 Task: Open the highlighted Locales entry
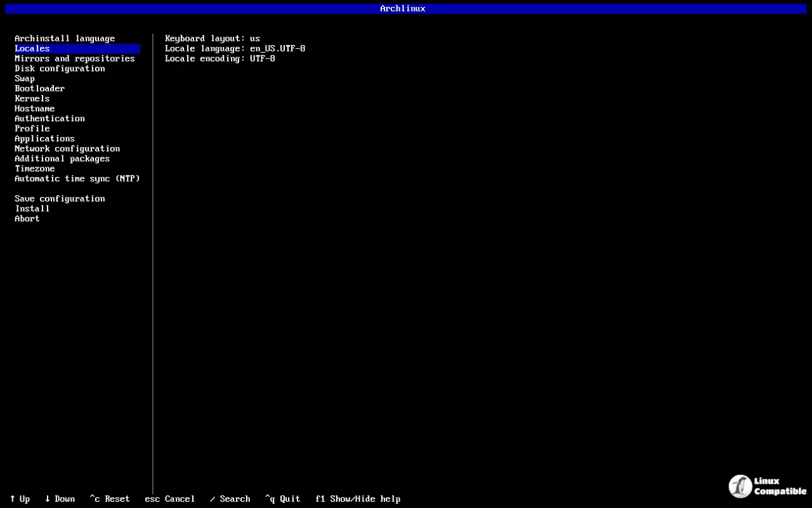(x=32, y=49)
